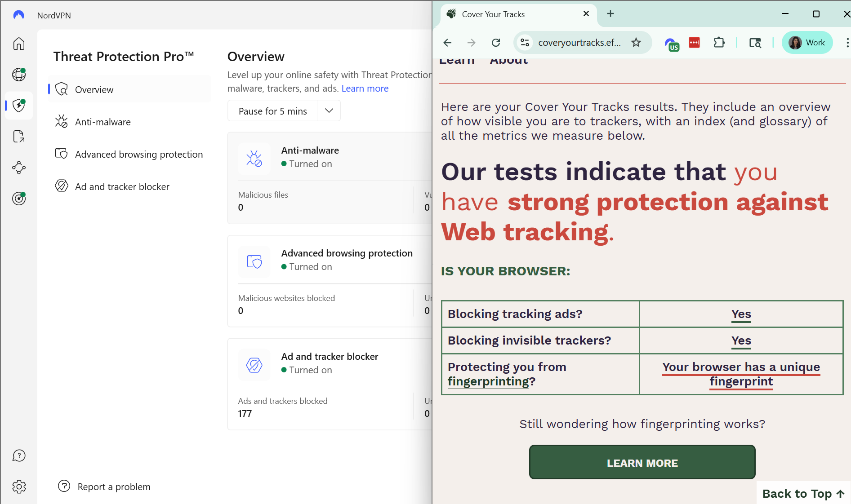The height and width of the screenshot is (504, 851).
Task: Click the Malicious websites blocked count
Action: coord(241,311)
